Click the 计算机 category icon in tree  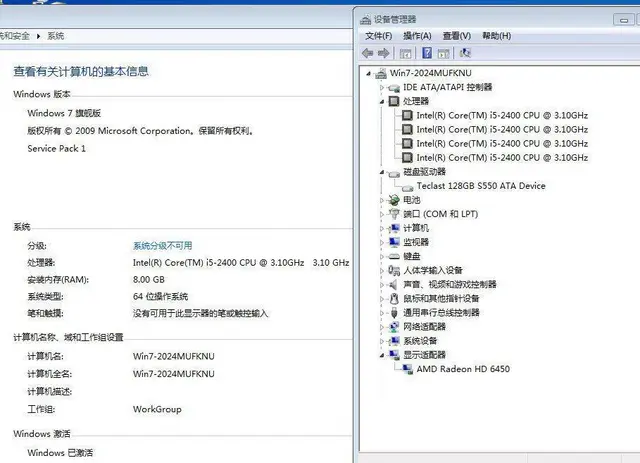[x=394, y=228]
